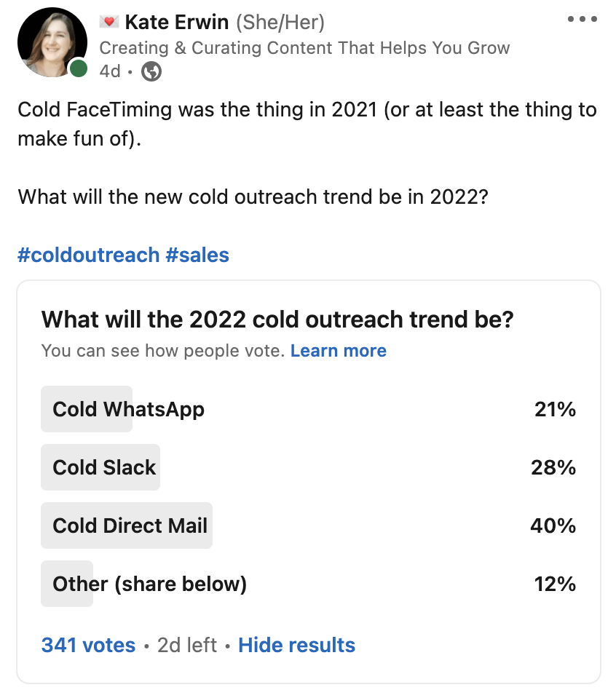Click the 40% result for Cold Direct Mail
616x690 pixels.
click(553, 526)
